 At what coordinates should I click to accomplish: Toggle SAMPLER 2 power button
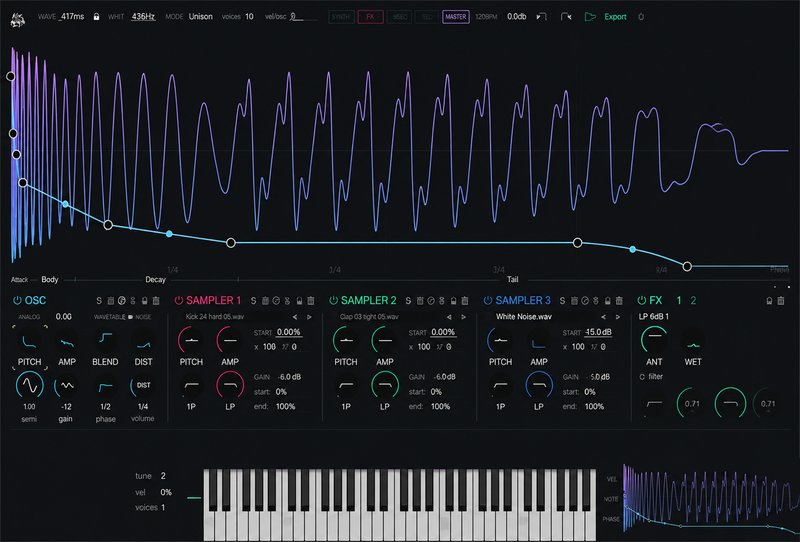coord(333,301)
